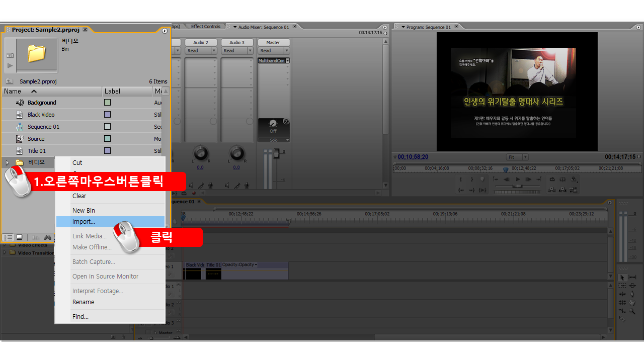Click the Program monitor playhead marker
This screenshot has height=362, width=644.
[x=506, y=169]
